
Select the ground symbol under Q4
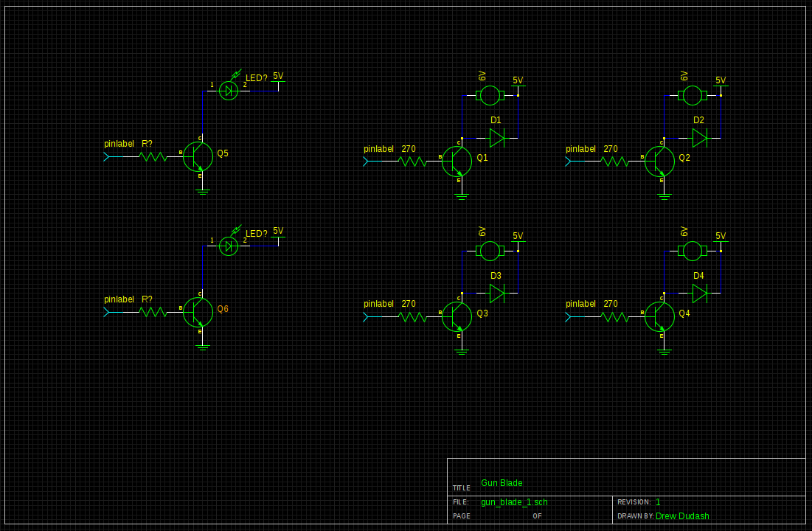664,352
